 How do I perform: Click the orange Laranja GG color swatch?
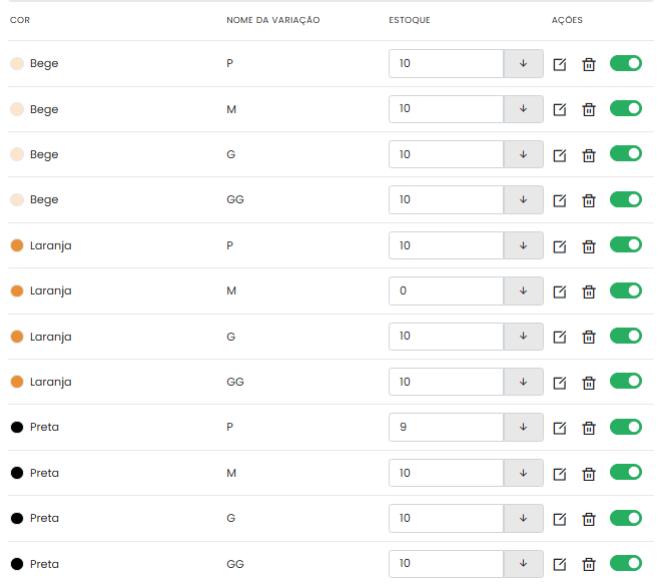(17, 382)
